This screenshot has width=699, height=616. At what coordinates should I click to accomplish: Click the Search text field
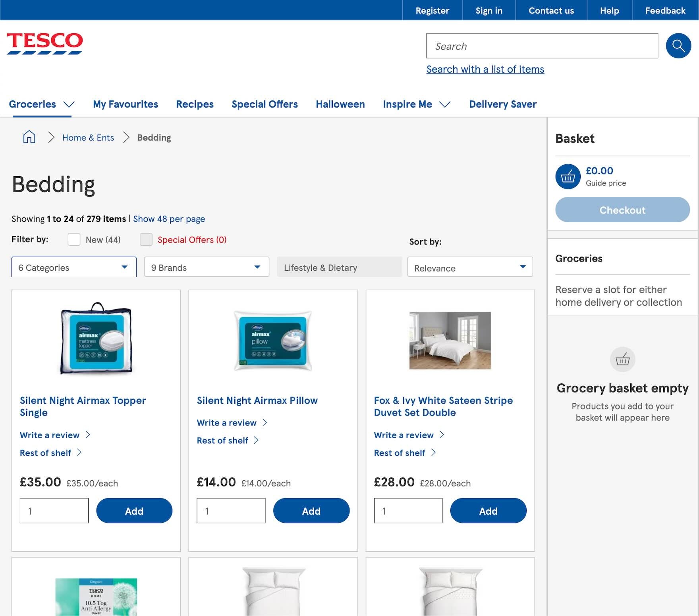coord(542,46)
